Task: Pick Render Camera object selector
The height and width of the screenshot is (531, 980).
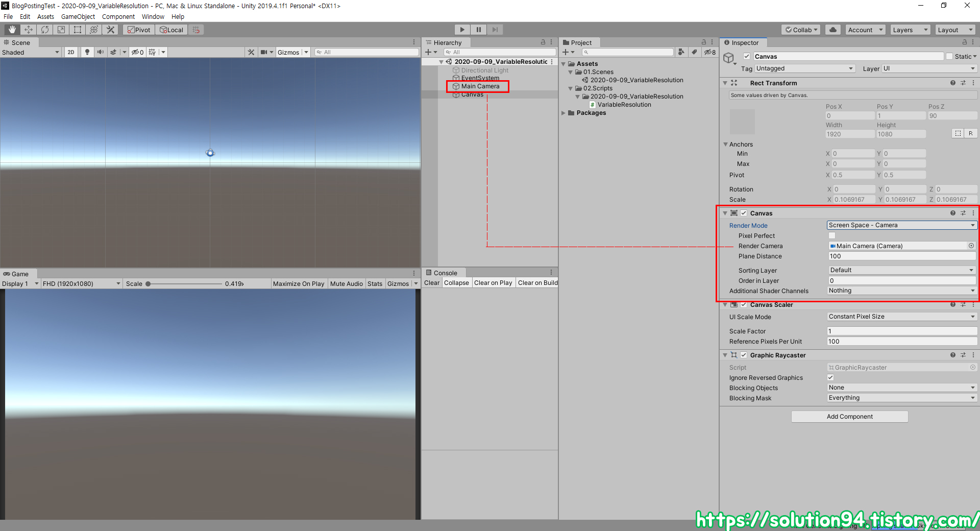Action: pyautogui.click(x=971, y=246)
